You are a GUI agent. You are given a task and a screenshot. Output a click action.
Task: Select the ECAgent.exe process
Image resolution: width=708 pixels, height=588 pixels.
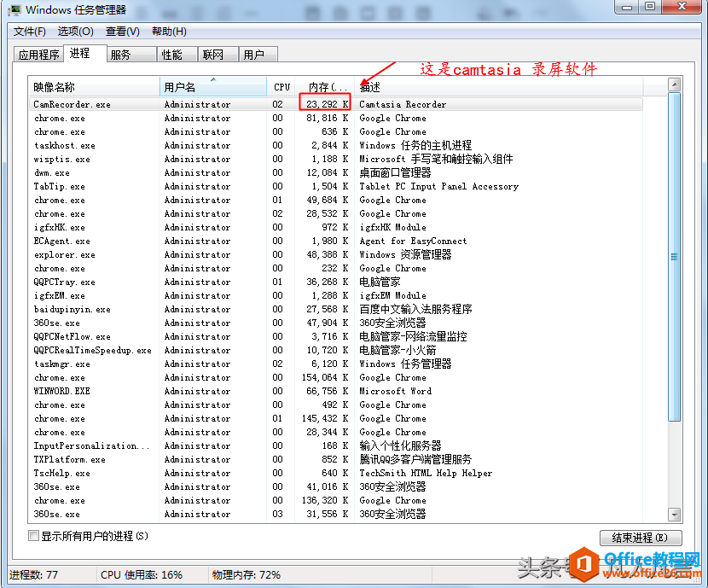(336, 242)
